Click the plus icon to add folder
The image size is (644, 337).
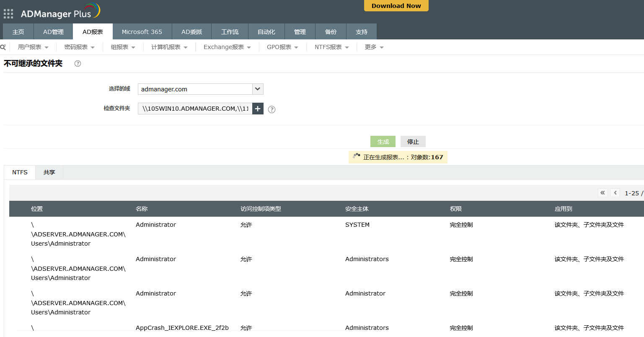coord(258,109)
